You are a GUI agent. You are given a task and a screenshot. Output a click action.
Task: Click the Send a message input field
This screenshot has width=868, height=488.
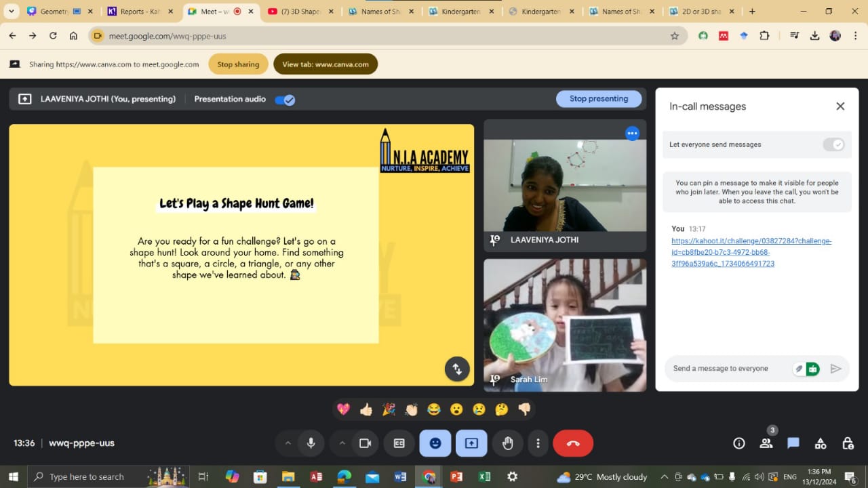[729, 369]
